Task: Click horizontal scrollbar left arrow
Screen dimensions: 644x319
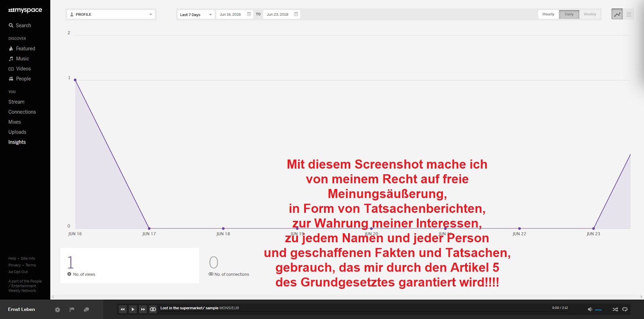Action: 53,297
